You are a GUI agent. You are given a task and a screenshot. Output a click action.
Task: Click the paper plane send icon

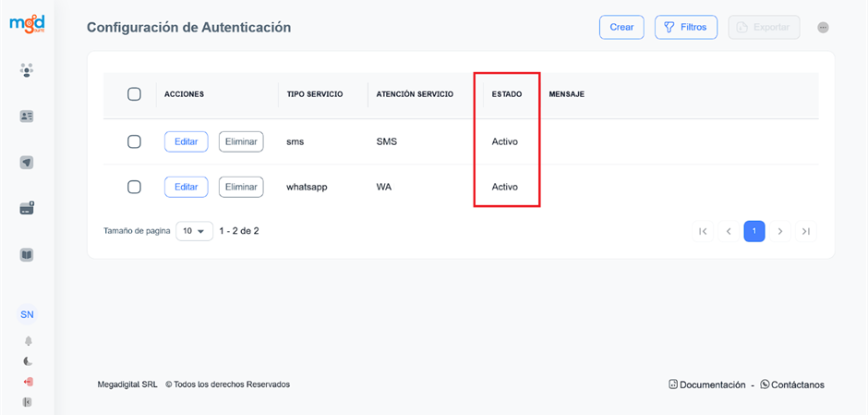27,163
